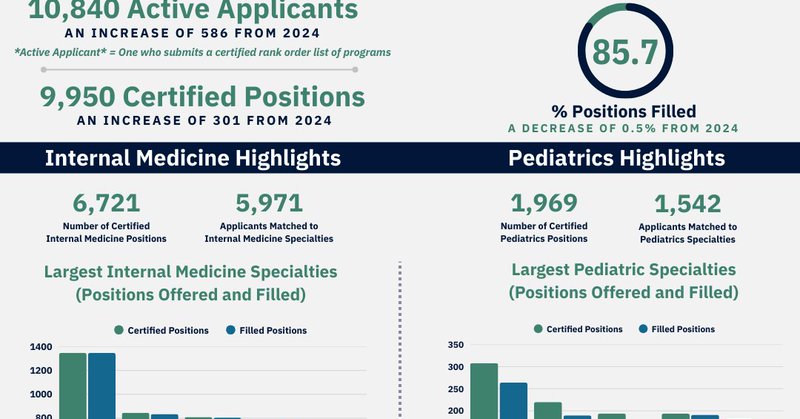The width and height of the screenshot is (800, 419).
Task: Click 'A DECREASE OF 0.5% FROM 2024' text
Action: click(623, 128)
